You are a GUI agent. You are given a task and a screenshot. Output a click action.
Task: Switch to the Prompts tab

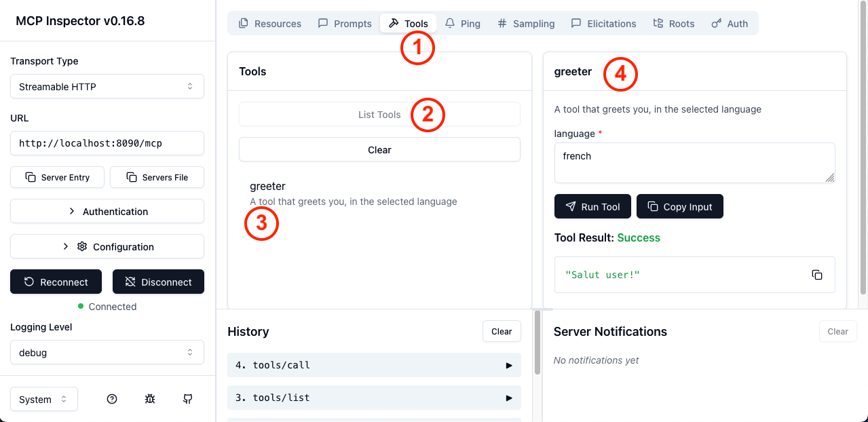(345, 24)
